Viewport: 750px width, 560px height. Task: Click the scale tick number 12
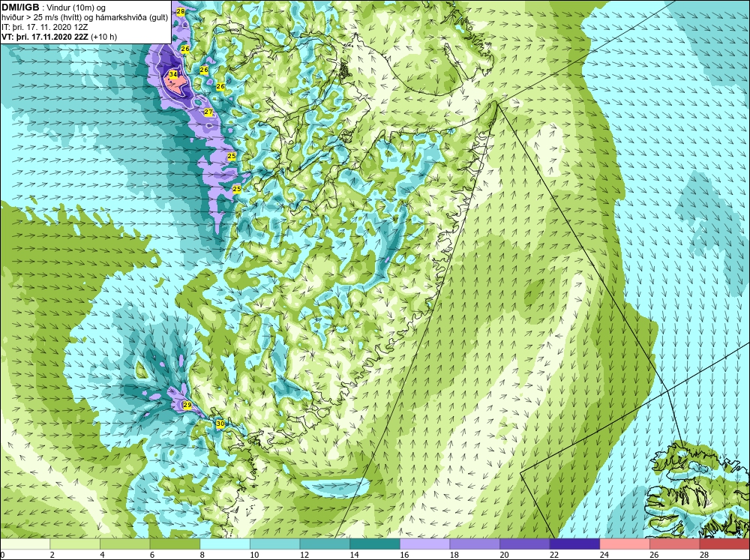[x=304, y=555]
